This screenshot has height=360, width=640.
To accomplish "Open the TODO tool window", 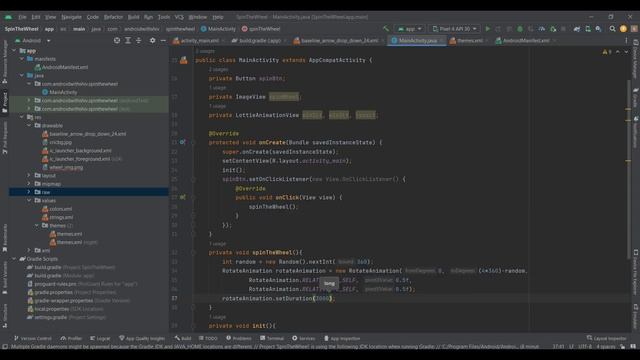I will tap(208, 338).
